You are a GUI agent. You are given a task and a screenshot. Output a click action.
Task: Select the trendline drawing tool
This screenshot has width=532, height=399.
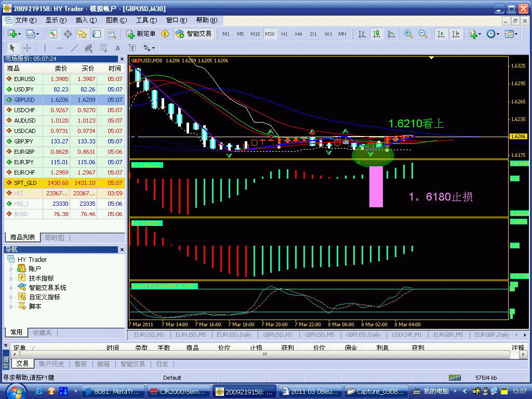coord(74,48)
